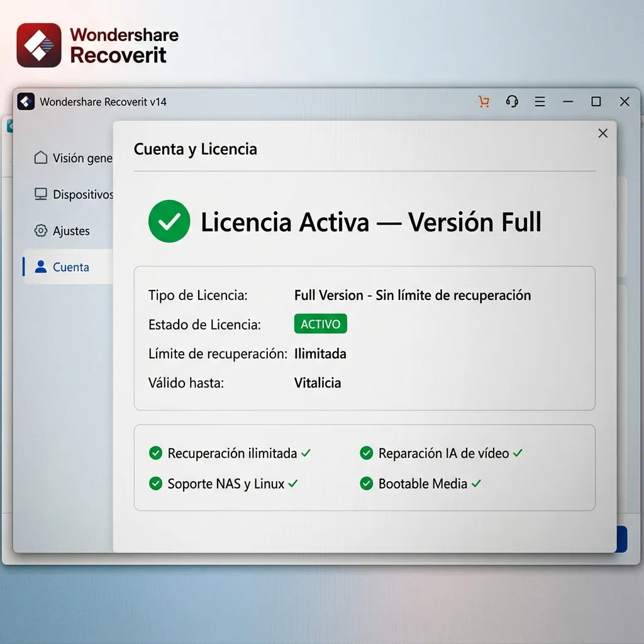Click the Bootable Media feature text
The width and height of the screenshot is (644, 644).
423,484
